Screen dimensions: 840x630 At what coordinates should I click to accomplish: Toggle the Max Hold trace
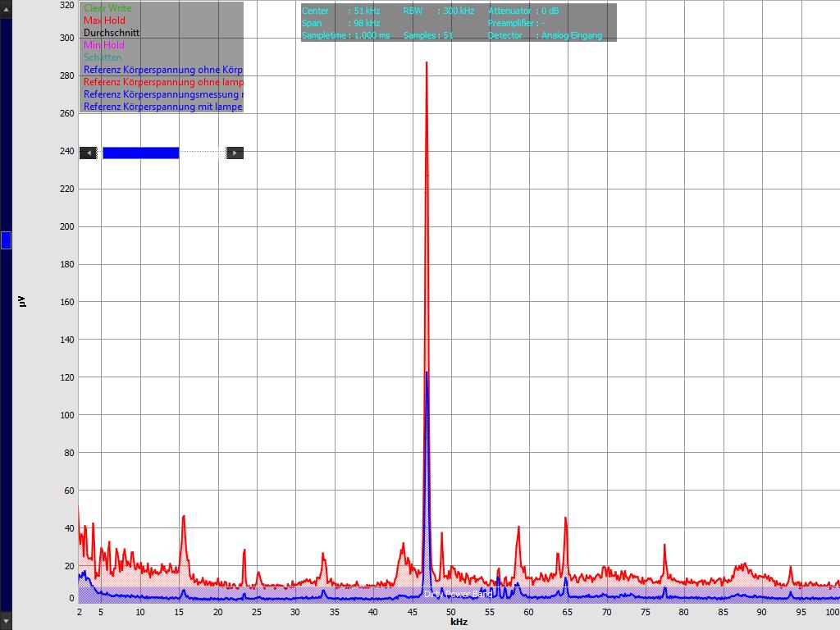[104, 21]
